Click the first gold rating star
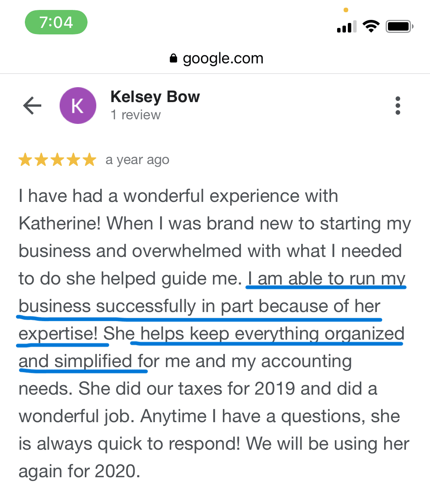This screenshot has height=504, width=430. click(x=25, y=159)
